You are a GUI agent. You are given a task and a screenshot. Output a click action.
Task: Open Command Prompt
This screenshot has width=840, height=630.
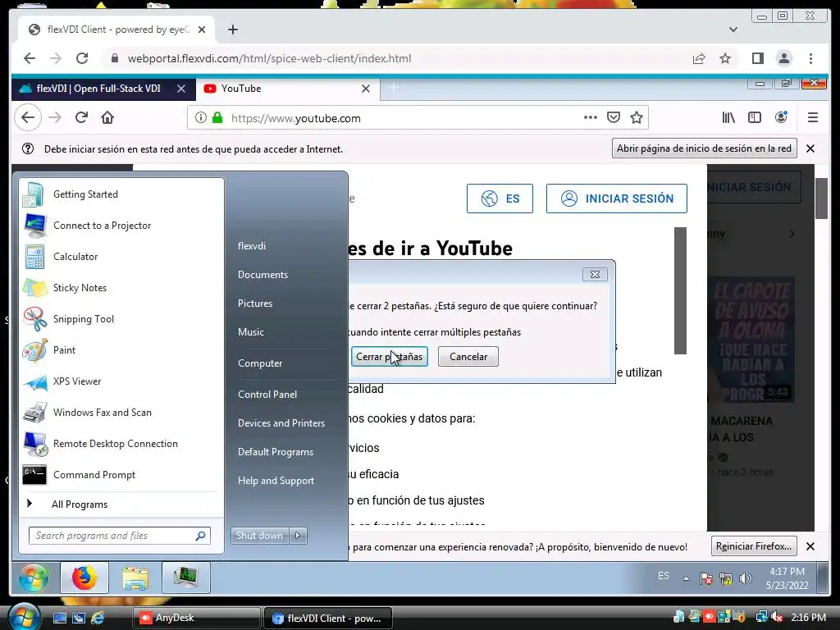coord(121,475)
